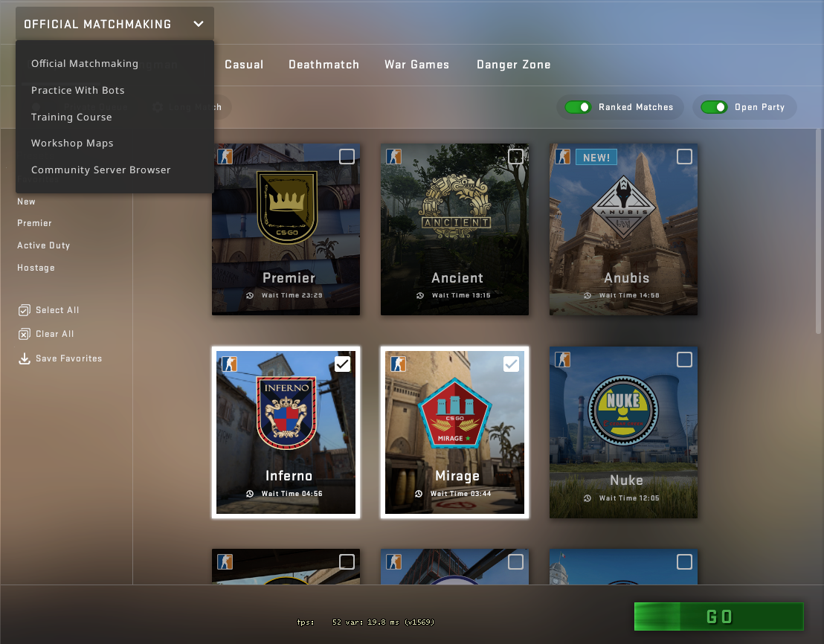Uncheck the Inferno map checkbox
The height and width of the screenshot is (644, 824).
tap(342, 364)
